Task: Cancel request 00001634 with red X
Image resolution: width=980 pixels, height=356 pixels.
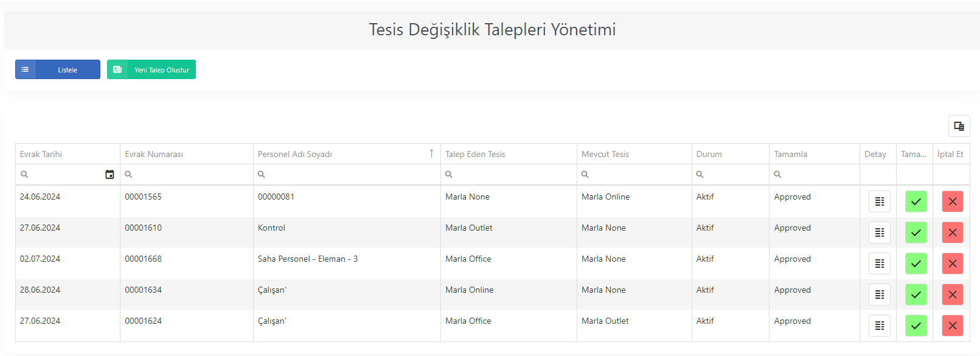Action: click(x=952, y=295)
